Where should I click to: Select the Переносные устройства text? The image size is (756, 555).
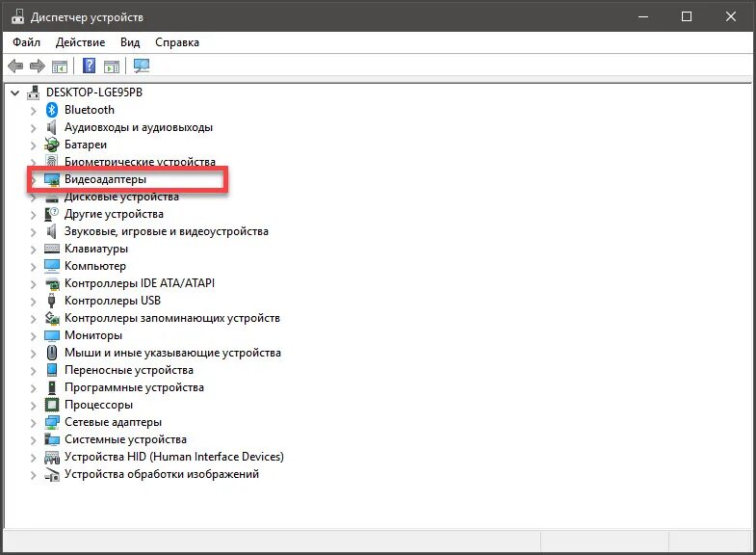[x=129, y=370]
